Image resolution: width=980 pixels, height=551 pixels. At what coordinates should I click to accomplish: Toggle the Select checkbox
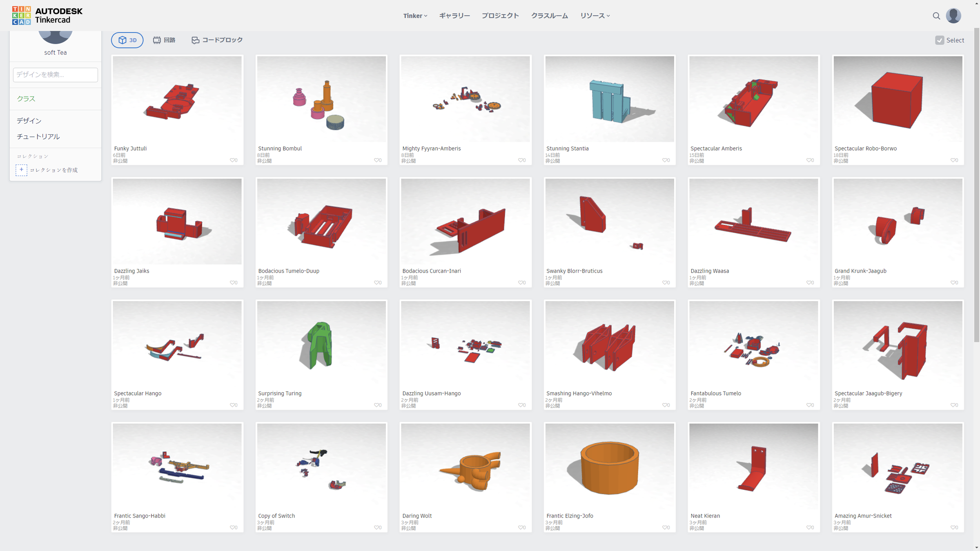940,40
